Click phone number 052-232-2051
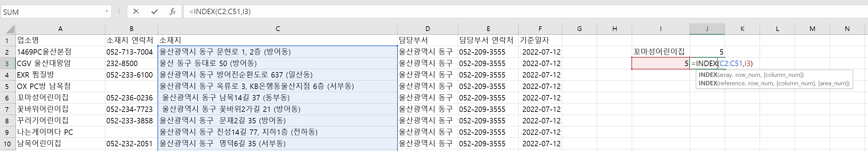The height and width of the screenshot is (151, 868). pos(131,144)
